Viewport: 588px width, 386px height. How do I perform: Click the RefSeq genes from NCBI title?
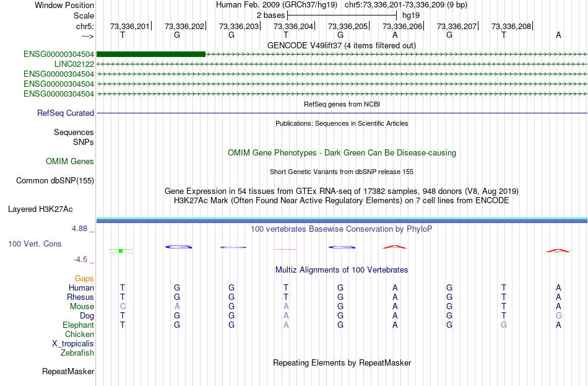(342, 104)
